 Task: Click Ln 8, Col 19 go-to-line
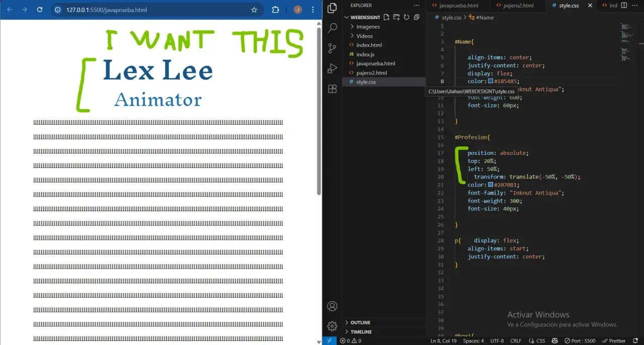coord(443,341)
